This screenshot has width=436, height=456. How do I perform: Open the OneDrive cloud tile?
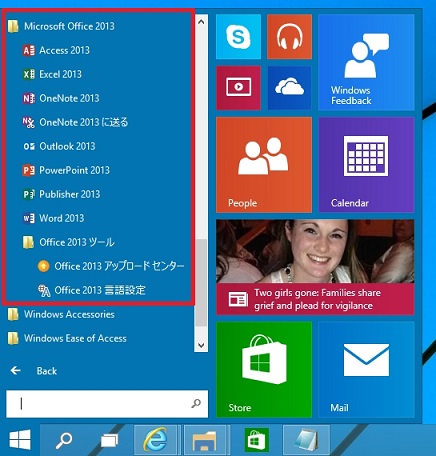tap(289, 88)
